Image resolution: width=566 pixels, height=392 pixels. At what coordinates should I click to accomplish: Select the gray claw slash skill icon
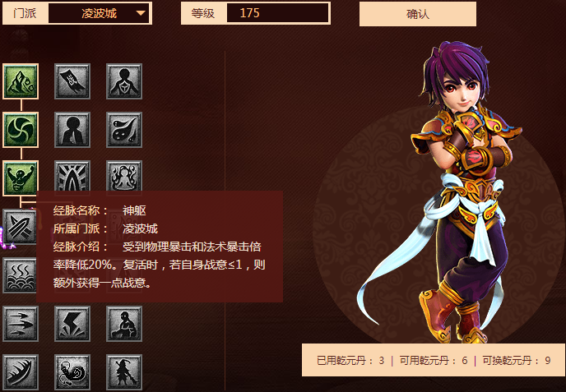coord(21,372)
